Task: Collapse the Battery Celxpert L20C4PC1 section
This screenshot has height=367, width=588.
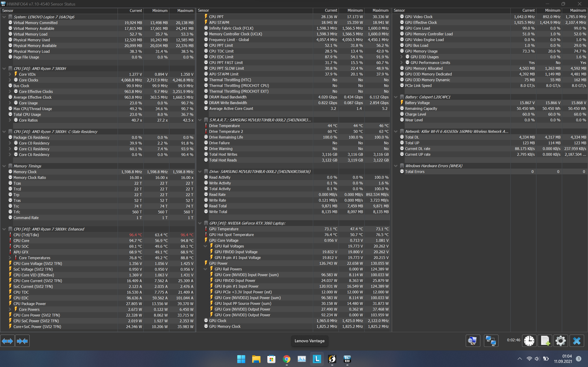Action: (x=396, y=97)
